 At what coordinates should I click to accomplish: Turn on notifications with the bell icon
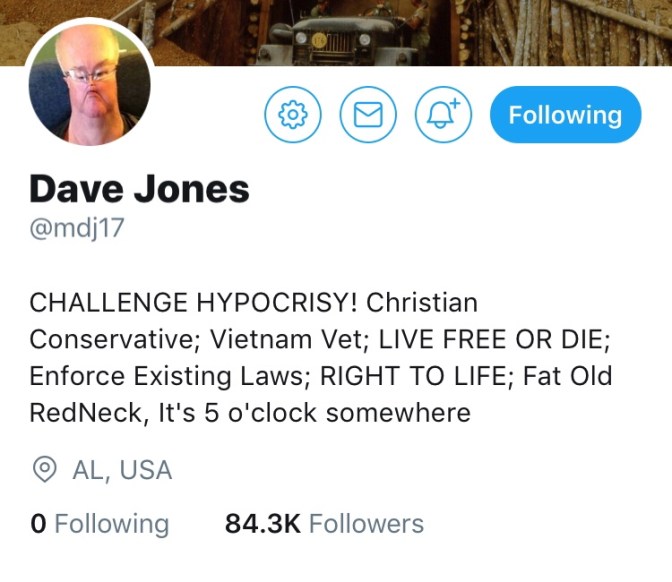coord(443,114)
